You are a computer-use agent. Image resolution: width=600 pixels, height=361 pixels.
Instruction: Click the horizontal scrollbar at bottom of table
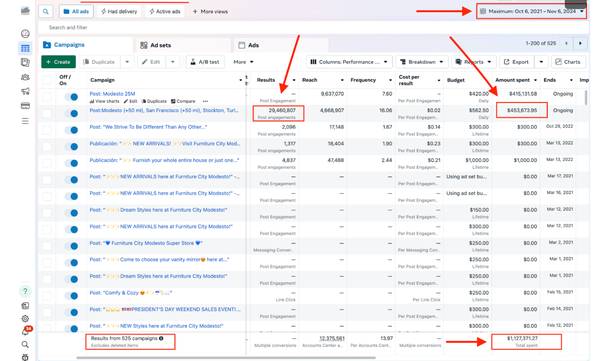pos(226,358)
